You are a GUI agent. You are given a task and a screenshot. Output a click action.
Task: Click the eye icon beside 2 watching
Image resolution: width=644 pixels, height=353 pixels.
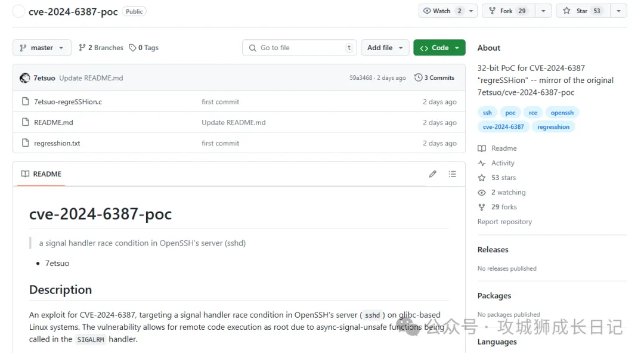coord(482,193)
